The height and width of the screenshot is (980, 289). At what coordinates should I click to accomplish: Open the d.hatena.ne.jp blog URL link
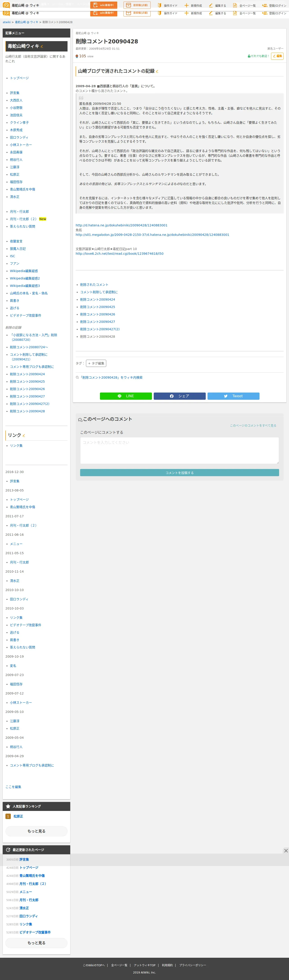122,225
